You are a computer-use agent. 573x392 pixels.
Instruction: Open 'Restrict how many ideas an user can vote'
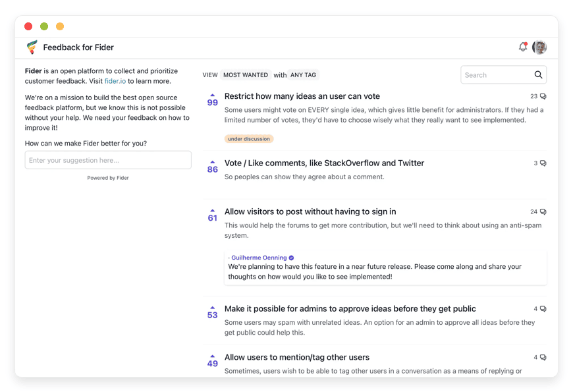coord(302,96)
